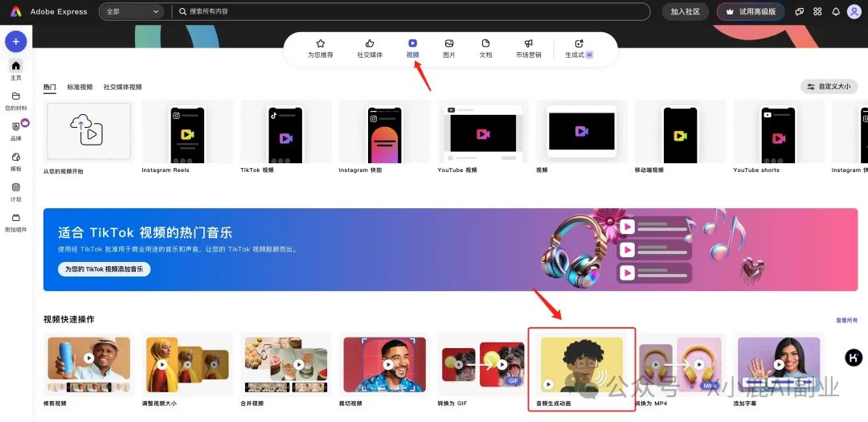
Task: Switch to 热门 sub-tab
Action: click(x=50, y=87)
